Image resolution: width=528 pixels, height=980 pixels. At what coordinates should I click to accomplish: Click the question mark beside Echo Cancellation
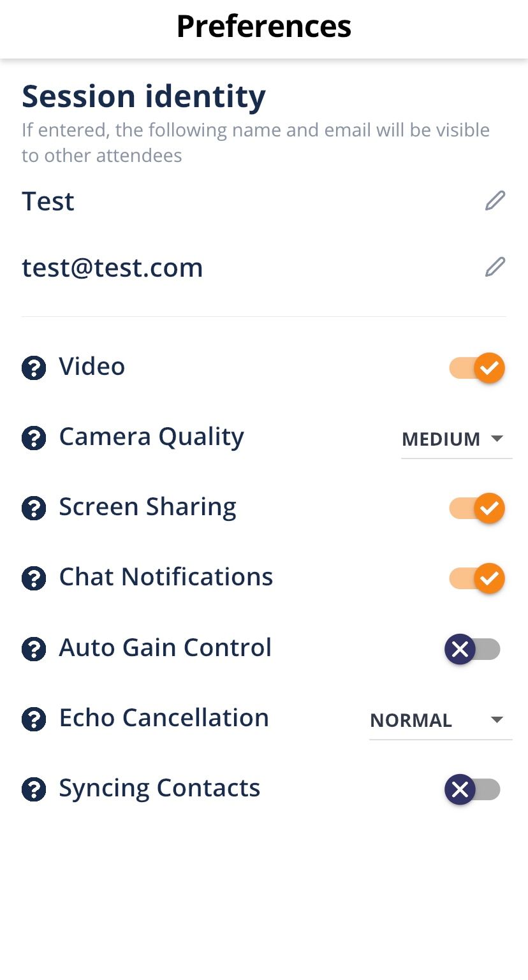pyautogui.click(x=34, y=720)
